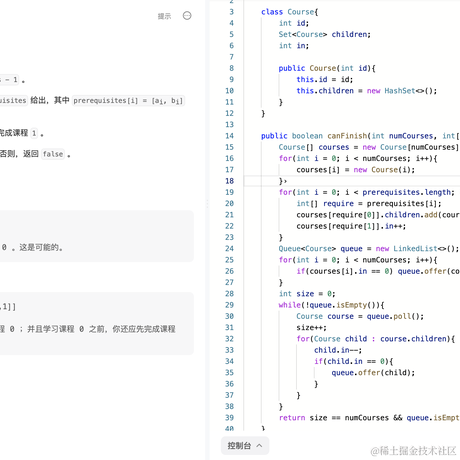This screenshot has height=460, width=460.
Task: Click the text '这是可能的' in example box
Action: pyautogui.click(x=39, y=247)
